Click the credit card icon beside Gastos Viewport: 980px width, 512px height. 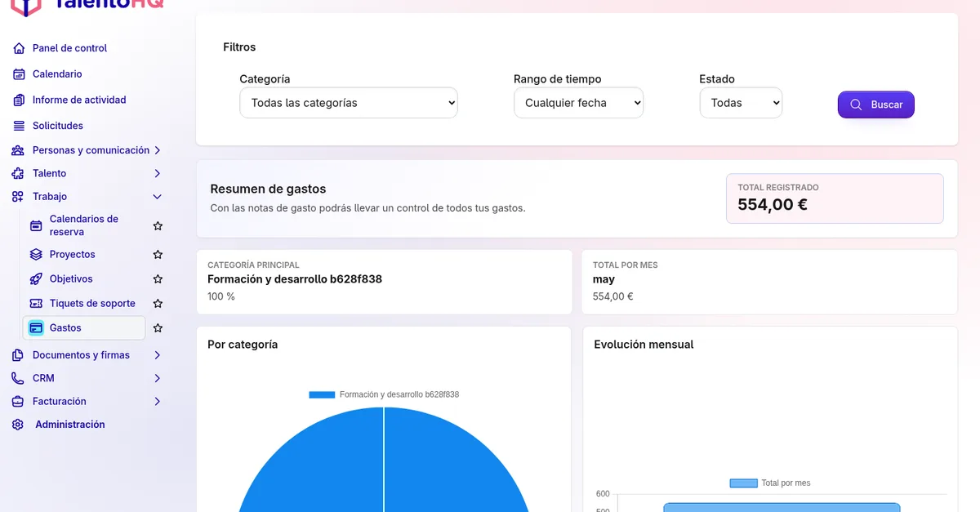36,328
